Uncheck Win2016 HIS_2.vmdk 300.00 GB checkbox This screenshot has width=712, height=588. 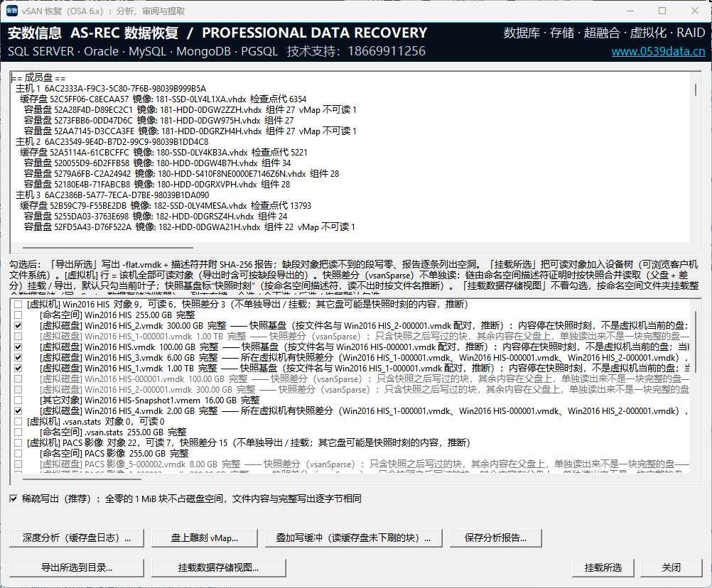[18, 326]
